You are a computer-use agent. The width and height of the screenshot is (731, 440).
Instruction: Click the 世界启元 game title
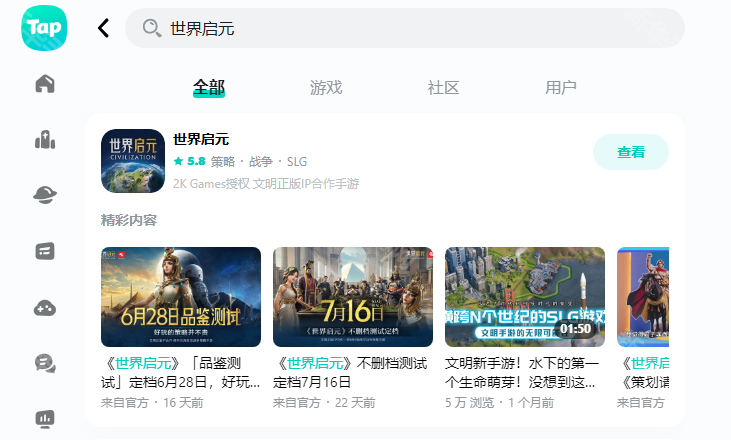201,139
